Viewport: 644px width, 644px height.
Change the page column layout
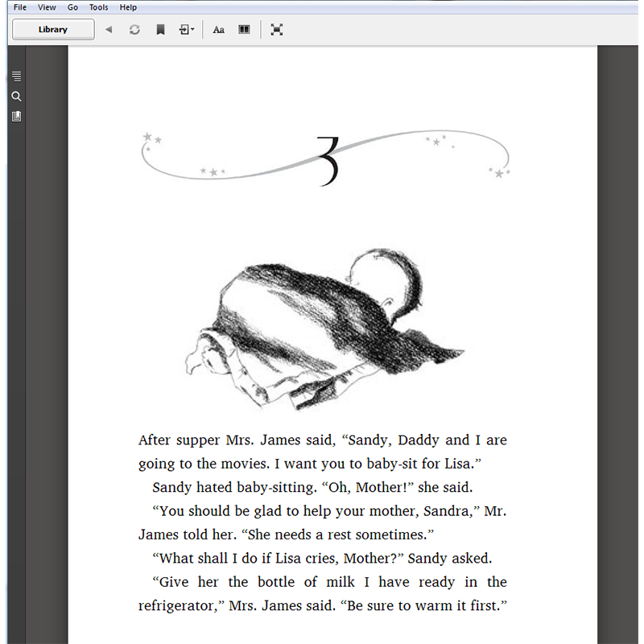tap(244, 30)
